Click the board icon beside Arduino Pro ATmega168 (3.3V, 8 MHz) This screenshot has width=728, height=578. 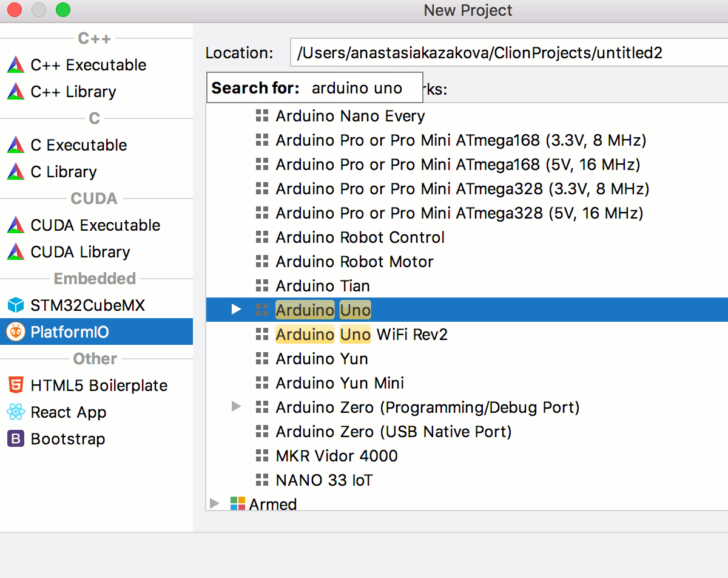[262, 140]
